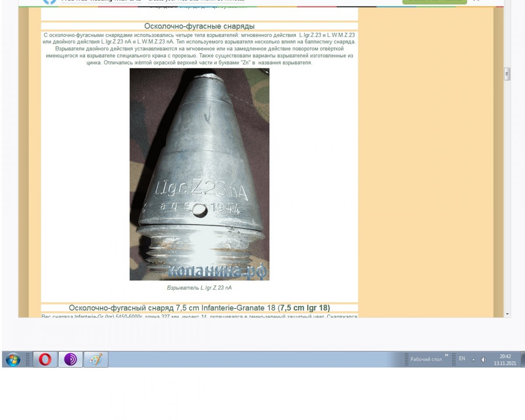Click caption 'Взрыватель L.Igr.Z.23 nA'

pyautogui.click(x=199, y=288)
